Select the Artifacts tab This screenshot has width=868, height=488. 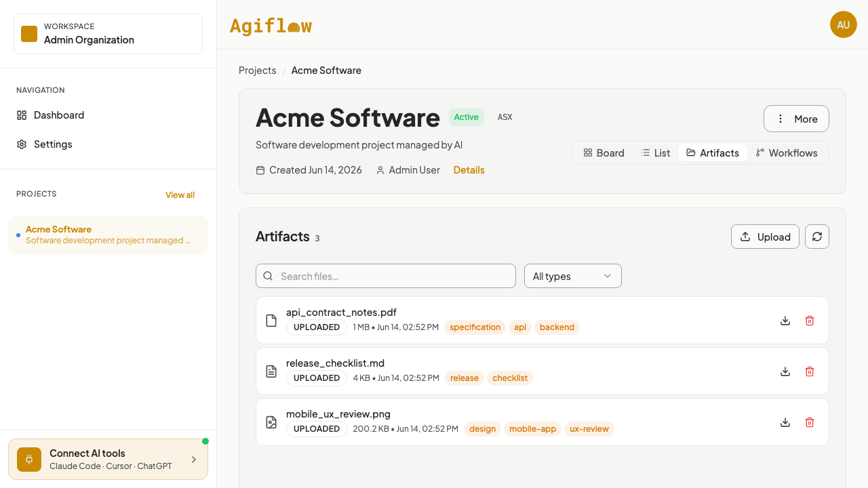(713, 152)
